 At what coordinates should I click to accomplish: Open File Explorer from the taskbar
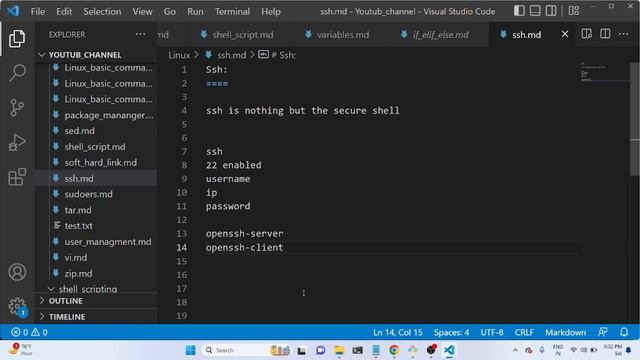point(339,350)
